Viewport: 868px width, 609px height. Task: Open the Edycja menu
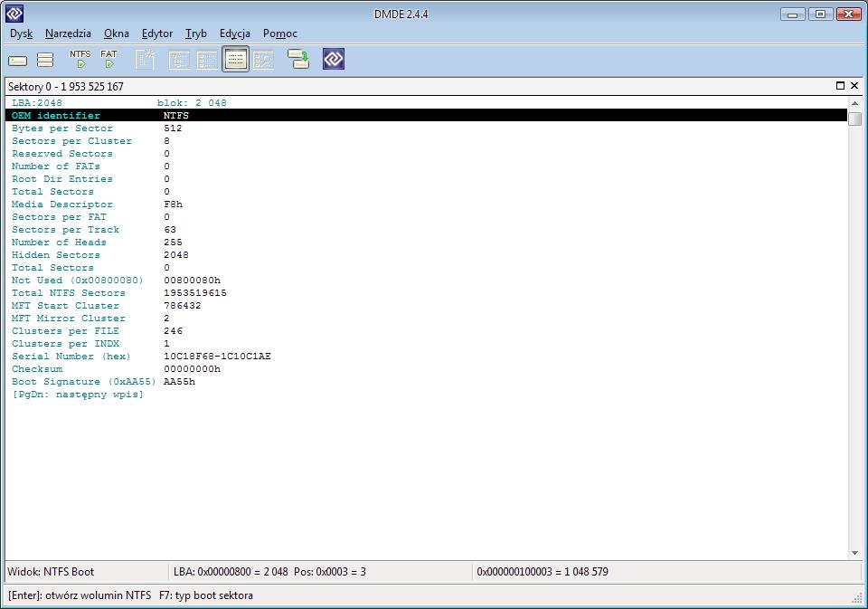(235, 33)
